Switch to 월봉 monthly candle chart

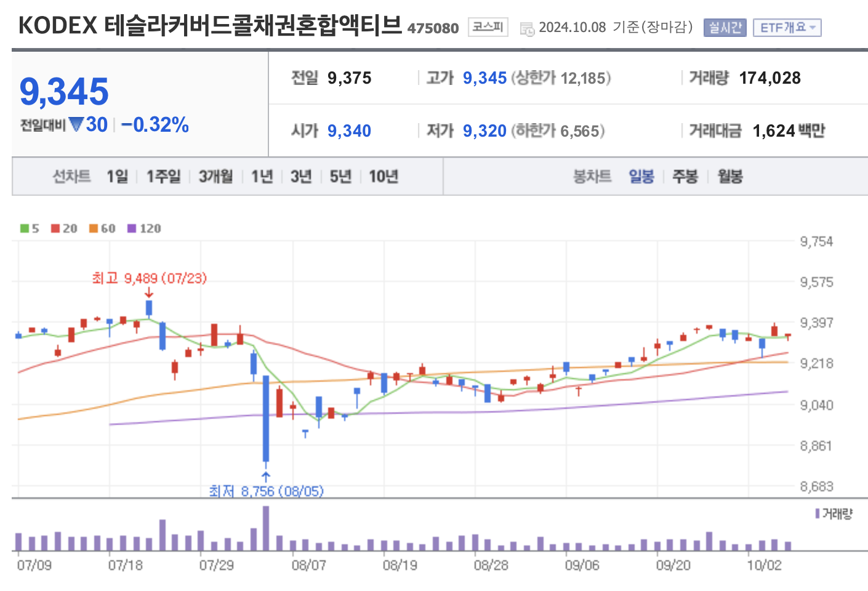730,177
